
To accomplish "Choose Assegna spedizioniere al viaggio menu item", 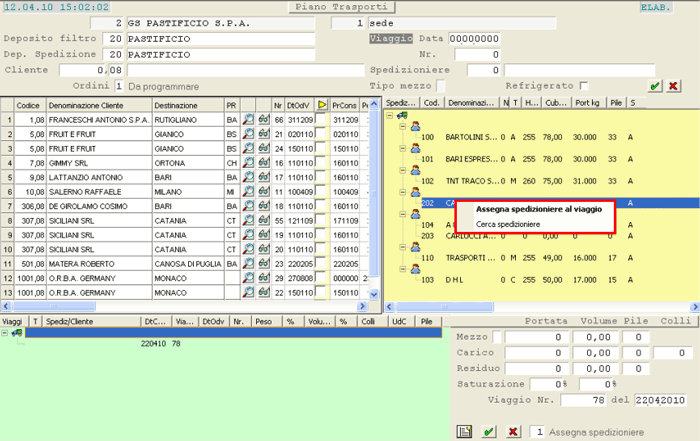I will 538,209.
